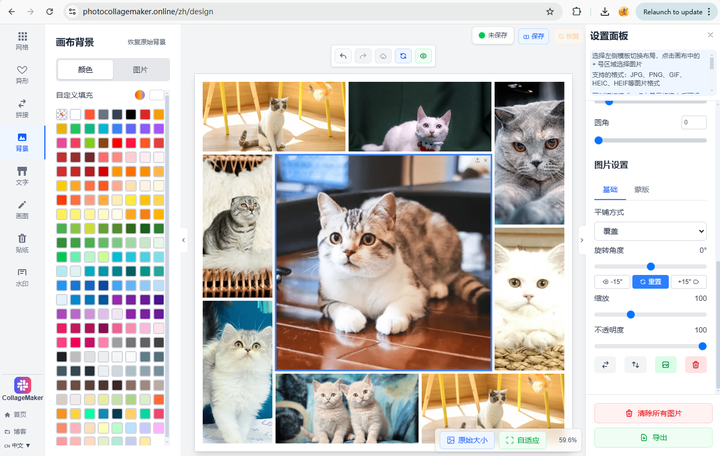Switch to the 图片 background tab
The width and height of the screenshot is (720, 456).
tap(140, 70)
